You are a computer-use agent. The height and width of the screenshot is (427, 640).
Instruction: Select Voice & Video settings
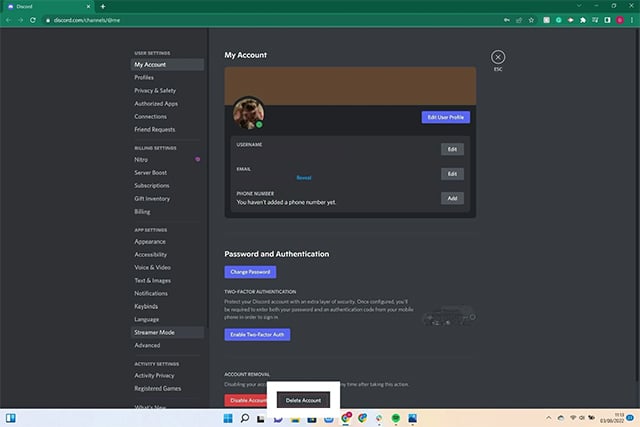point(152,267)
